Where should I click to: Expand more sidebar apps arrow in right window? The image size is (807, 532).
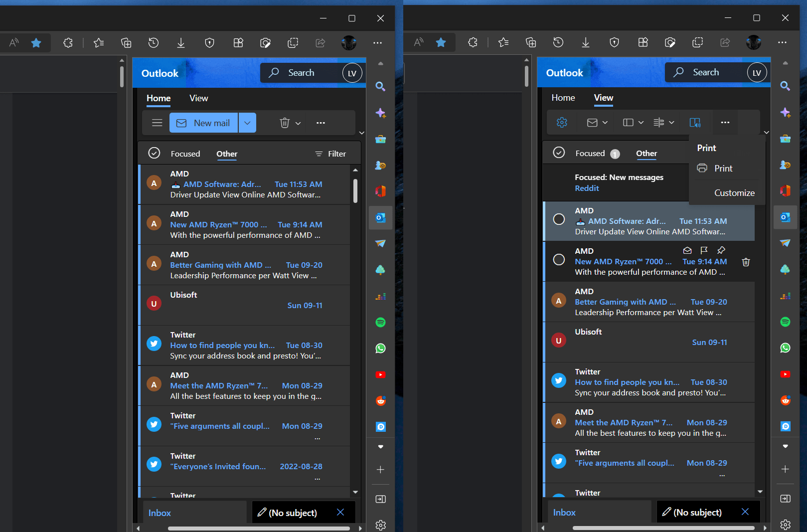tap(785, 446)
